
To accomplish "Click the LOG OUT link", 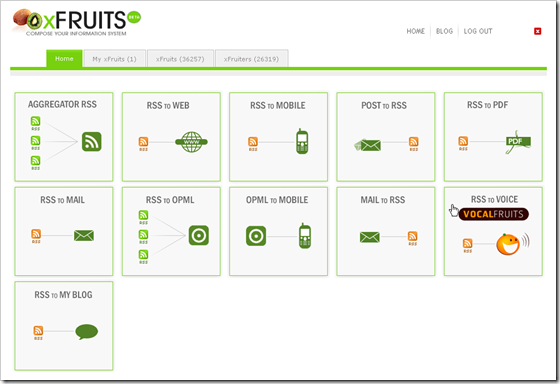I will tap(478, 31).
